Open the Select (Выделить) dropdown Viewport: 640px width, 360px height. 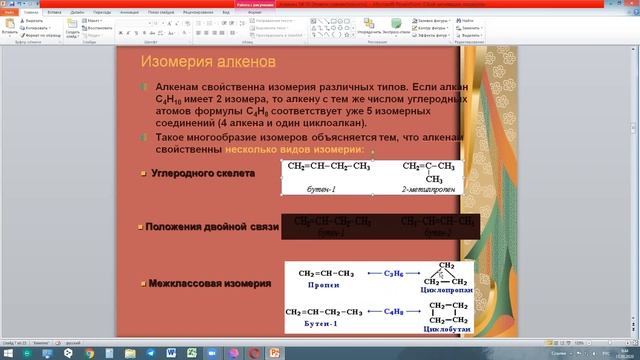tap(469, 36)
